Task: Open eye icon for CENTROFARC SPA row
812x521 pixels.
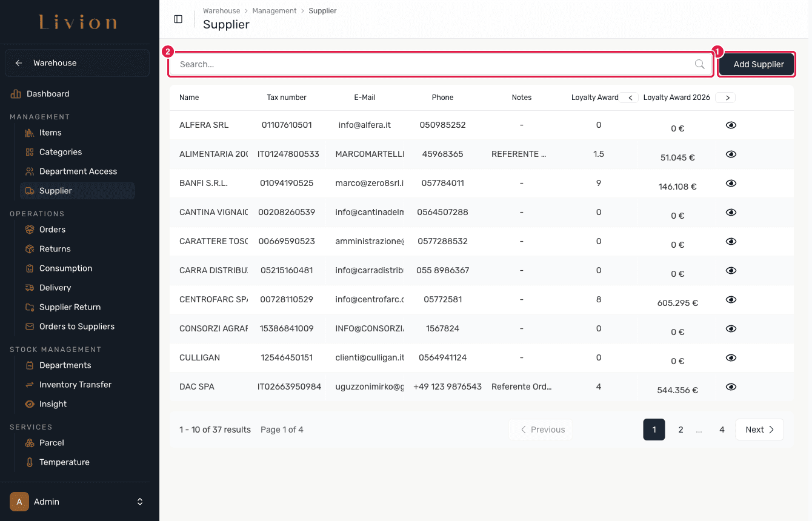Action: (x=731, y=299)
